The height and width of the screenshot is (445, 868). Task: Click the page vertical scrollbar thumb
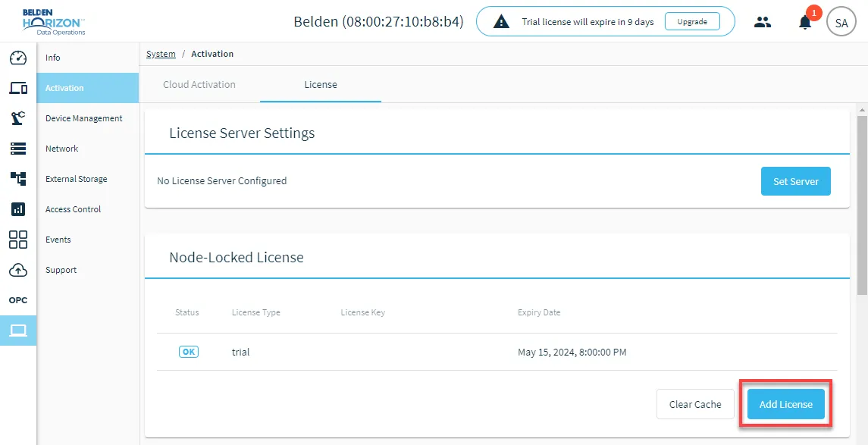[x=862, y=205]
